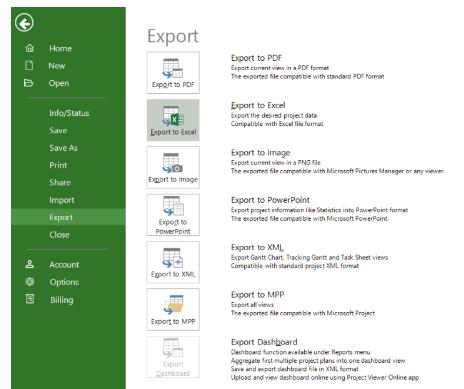The image size is (464, 389).
Task: Click the Export to XML tile
Action: 173,262
